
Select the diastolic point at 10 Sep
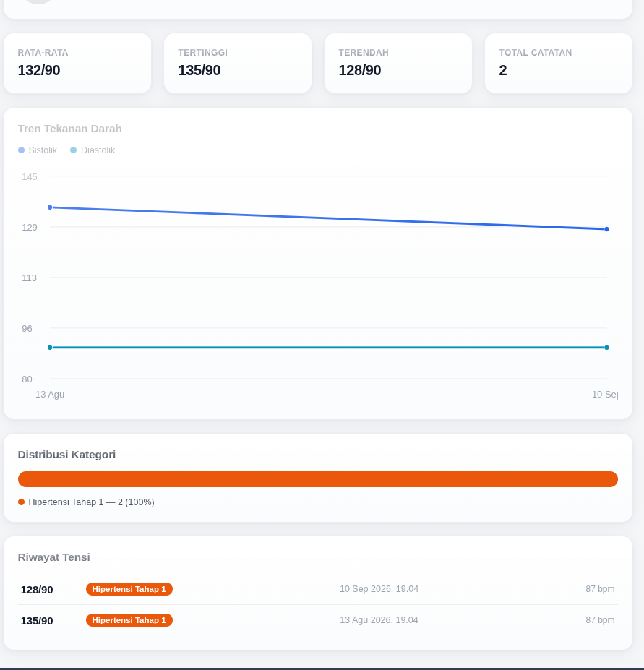pos(606,348)
